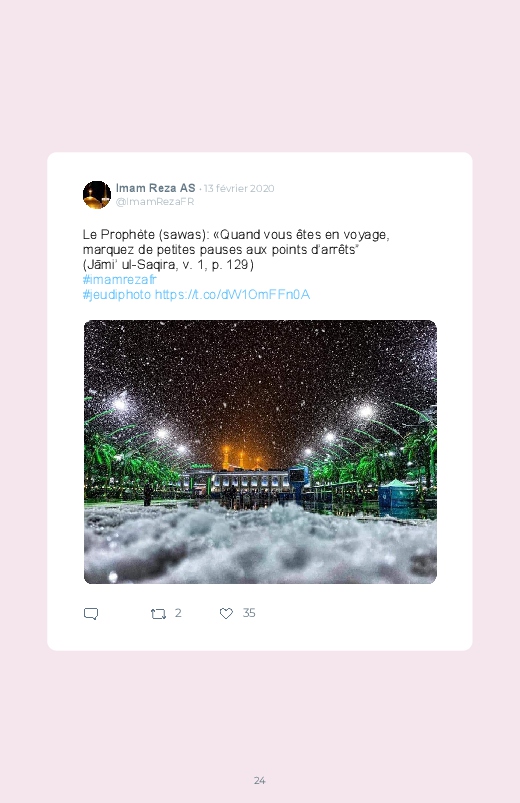
Task: Open the Imam Reza AS display name
Action: click(155, 188)
